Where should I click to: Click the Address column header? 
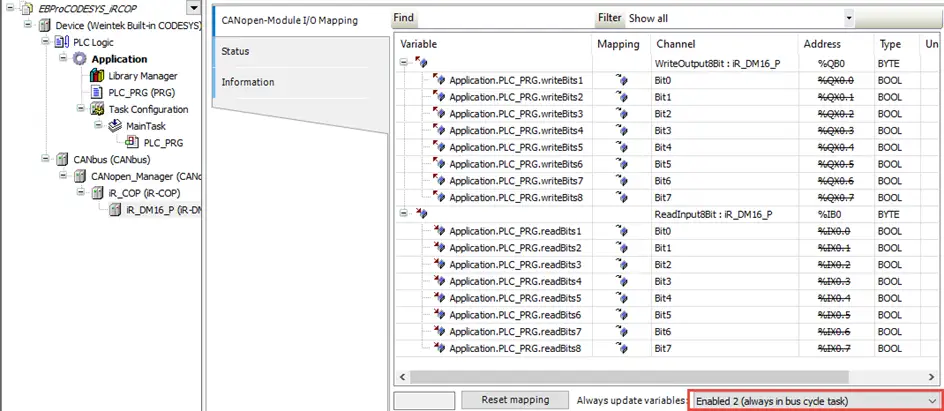836,44
